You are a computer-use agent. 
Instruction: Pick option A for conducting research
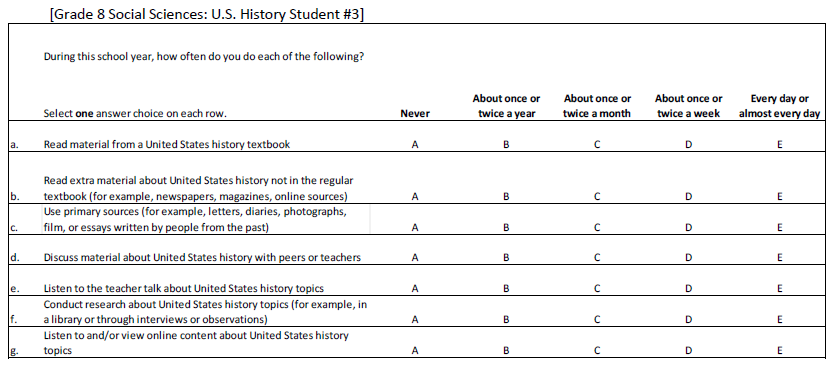click(x=415, y=320)
